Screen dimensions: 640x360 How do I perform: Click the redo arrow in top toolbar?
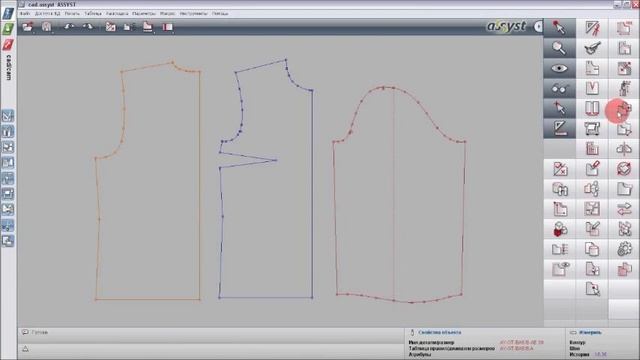(88, 27)
